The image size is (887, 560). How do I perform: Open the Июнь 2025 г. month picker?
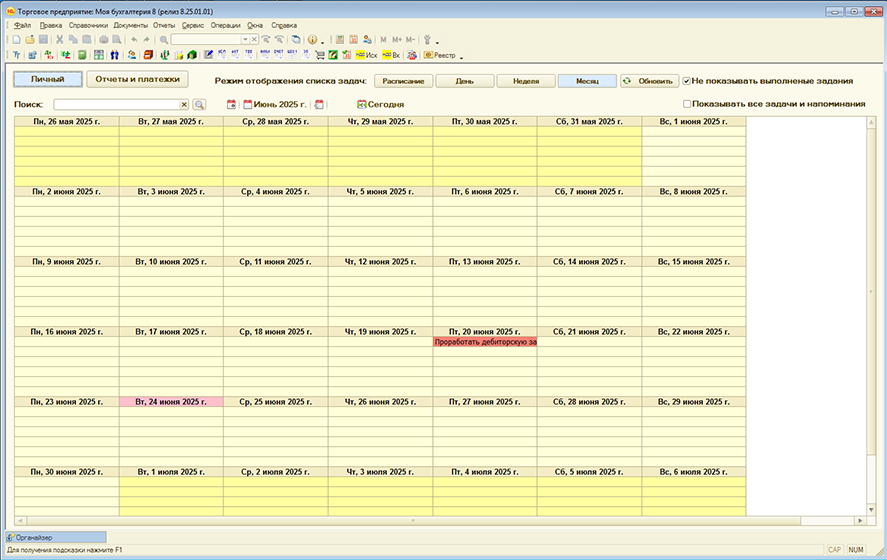(275, 104)
